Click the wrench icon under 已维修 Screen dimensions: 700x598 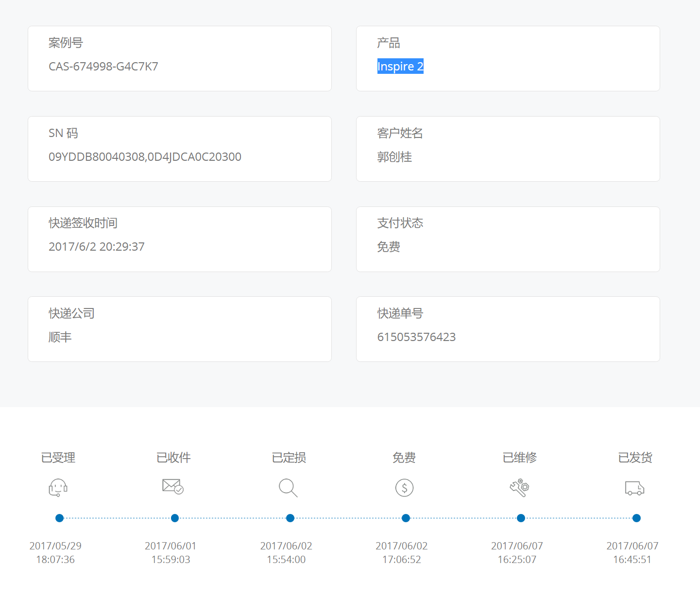point(519,488)
